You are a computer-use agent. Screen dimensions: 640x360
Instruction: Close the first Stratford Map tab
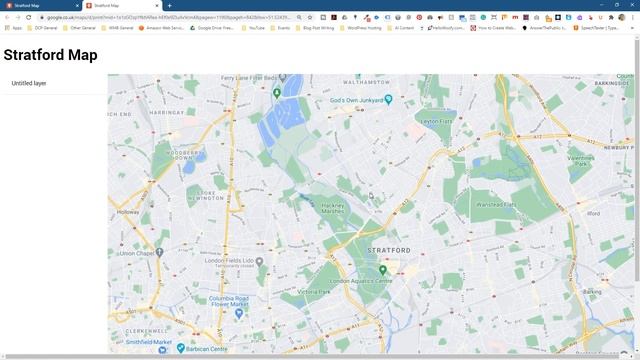pos(77,6)
